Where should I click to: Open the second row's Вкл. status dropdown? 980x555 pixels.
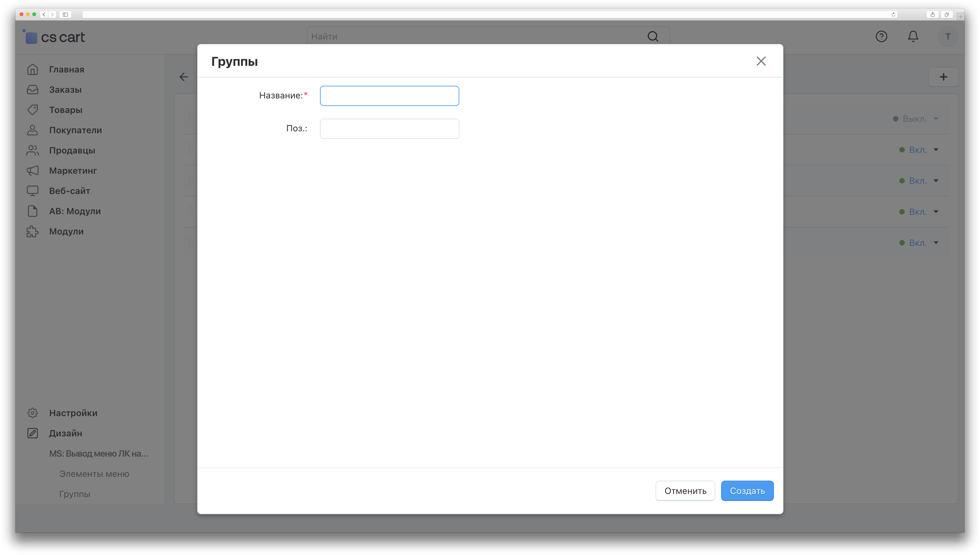coord(917,150)
